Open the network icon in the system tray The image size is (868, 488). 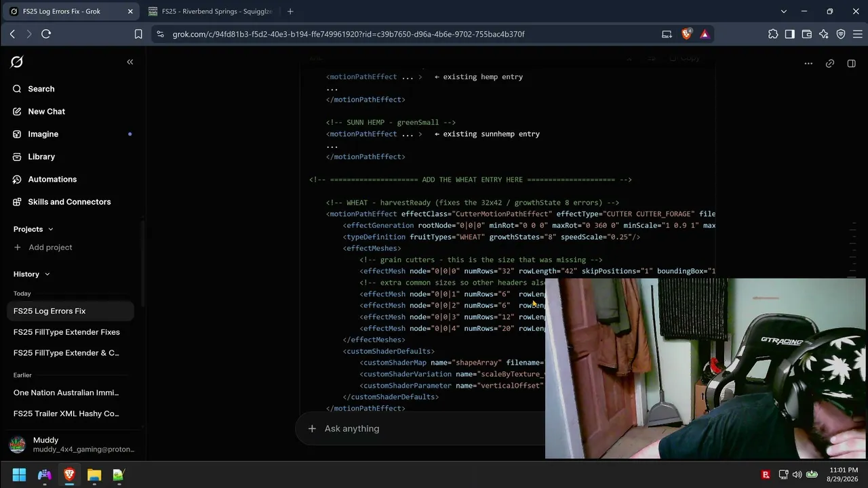tap(783, 474)
